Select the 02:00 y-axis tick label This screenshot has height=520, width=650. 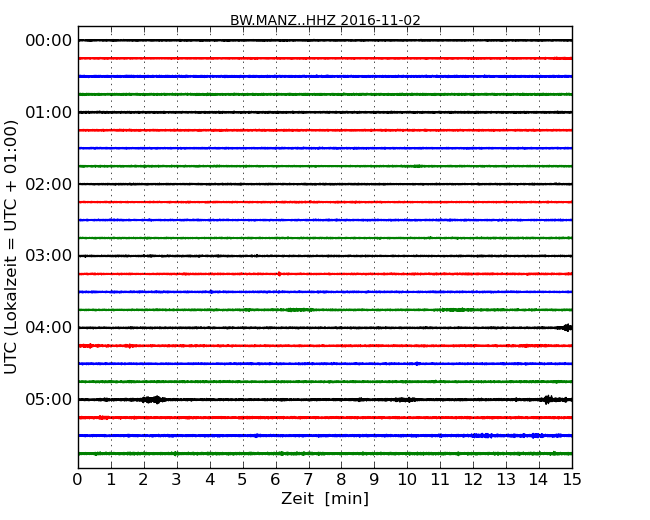pyautogui.click(x=49, y=184)
